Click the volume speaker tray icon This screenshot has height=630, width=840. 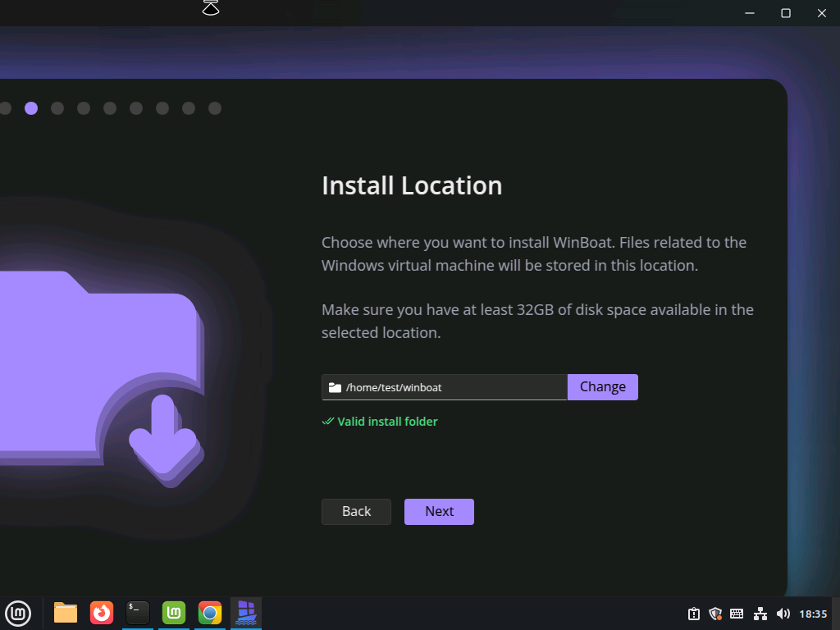pos(783,614)
